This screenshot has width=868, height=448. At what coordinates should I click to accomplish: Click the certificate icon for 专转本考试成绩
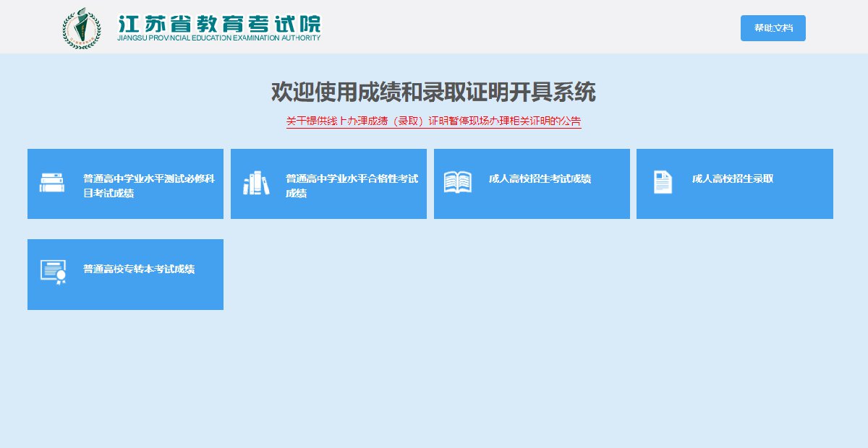click(x=53, y=272)
